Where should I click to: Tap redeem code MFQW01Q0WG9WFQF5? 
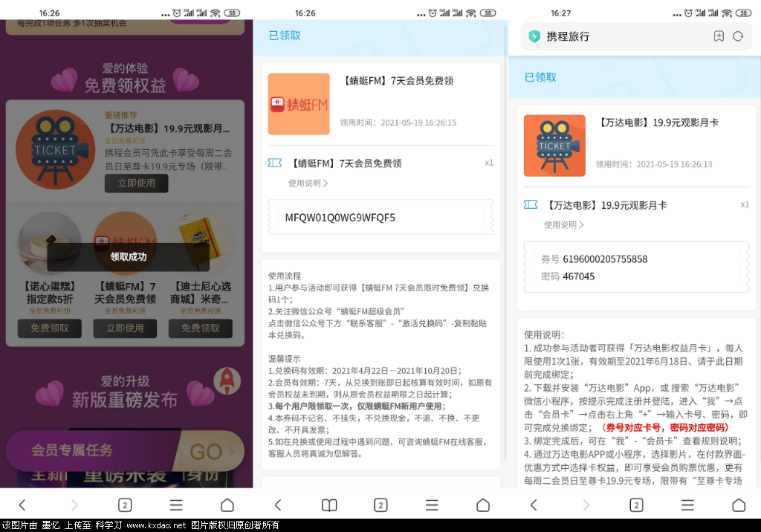click(x=340, y=218)
